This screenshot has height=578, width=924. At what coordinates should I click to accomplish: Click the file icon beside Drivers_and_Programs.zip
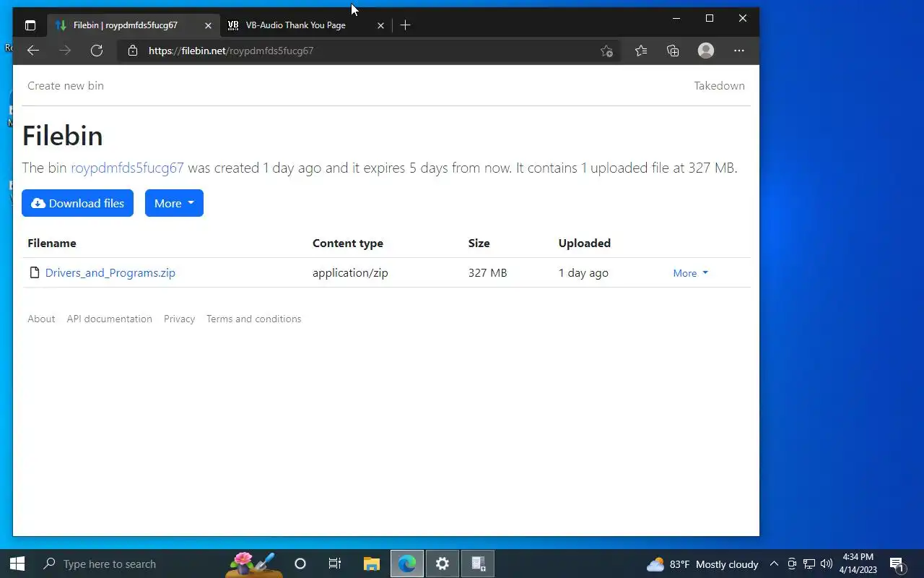click(34, 272)
